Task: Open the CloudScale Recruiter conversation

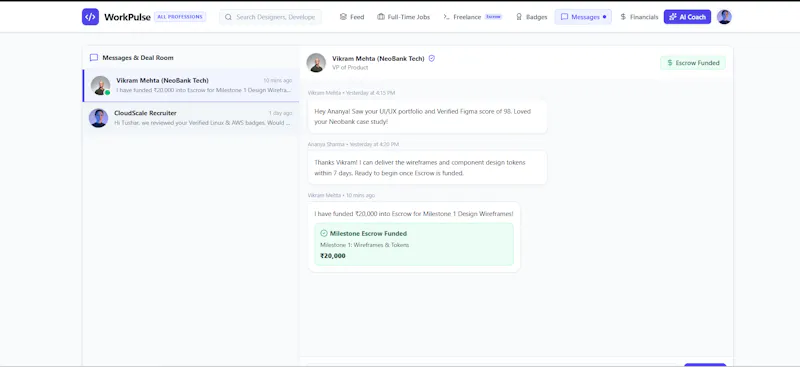Action: pos(191,118)
